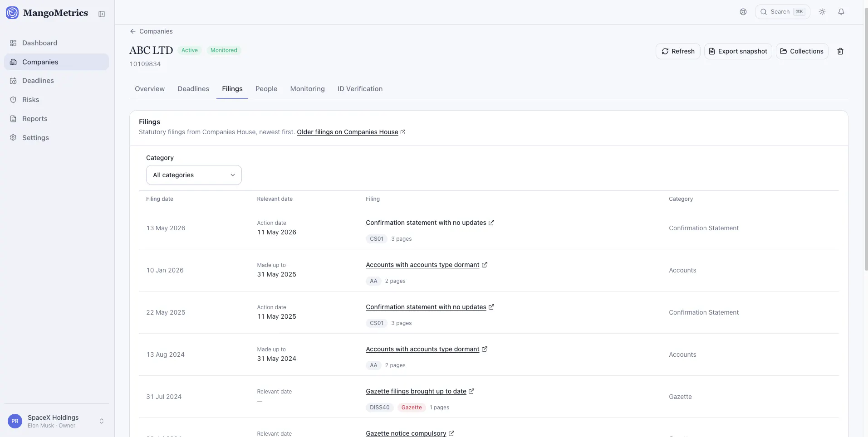Viewport: 868px width, 437px height.
Task: Click the MangoMetrics logo icon
Action: (12, 13)
